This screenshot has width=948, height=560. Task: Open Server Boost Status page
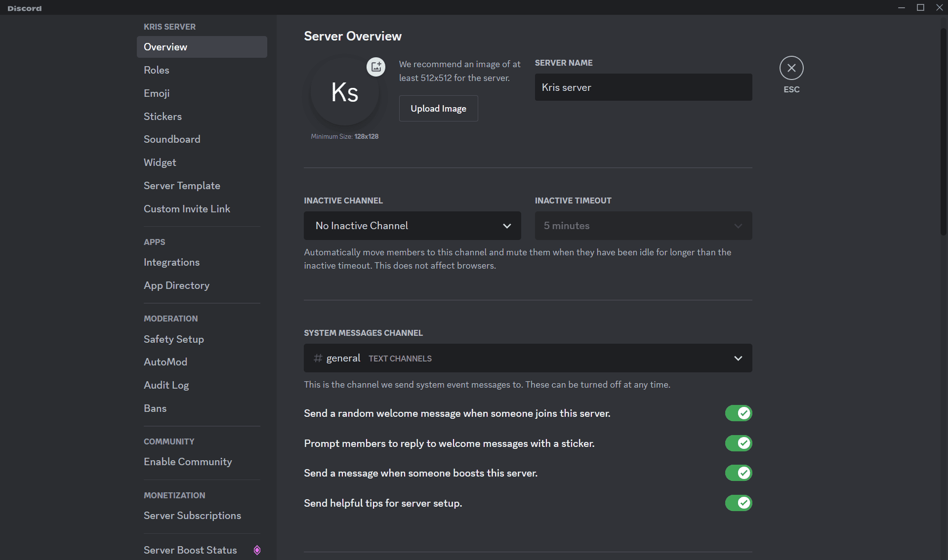tap(202, 550)
